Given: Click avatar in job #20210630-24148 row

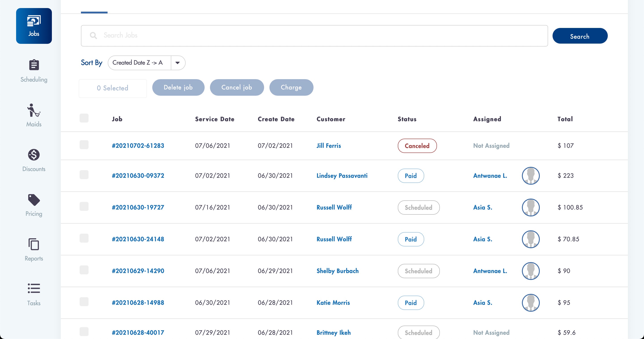Looking at the screenshot, I should click(x=530, y=239).
